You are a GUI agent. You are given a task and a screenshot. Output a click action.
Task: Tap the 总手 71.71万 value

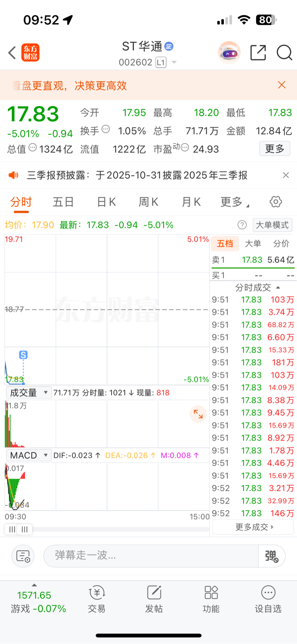click(202, 131)
